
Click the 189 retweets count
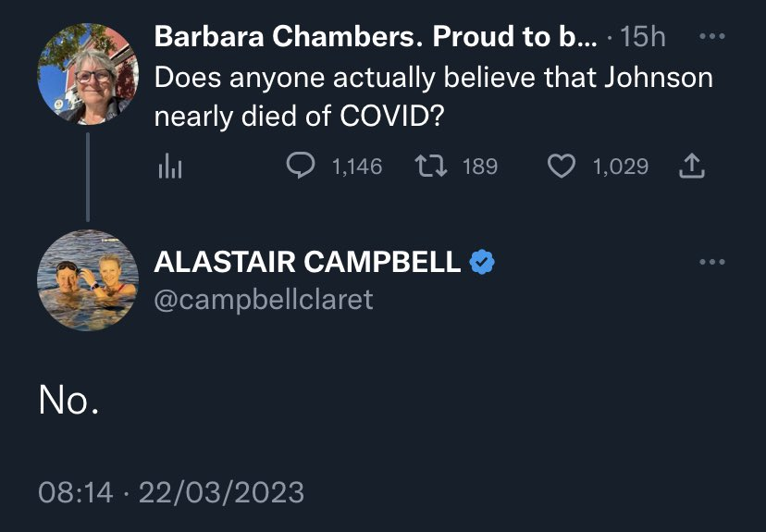pyautogui.click(x=479, y=167)
